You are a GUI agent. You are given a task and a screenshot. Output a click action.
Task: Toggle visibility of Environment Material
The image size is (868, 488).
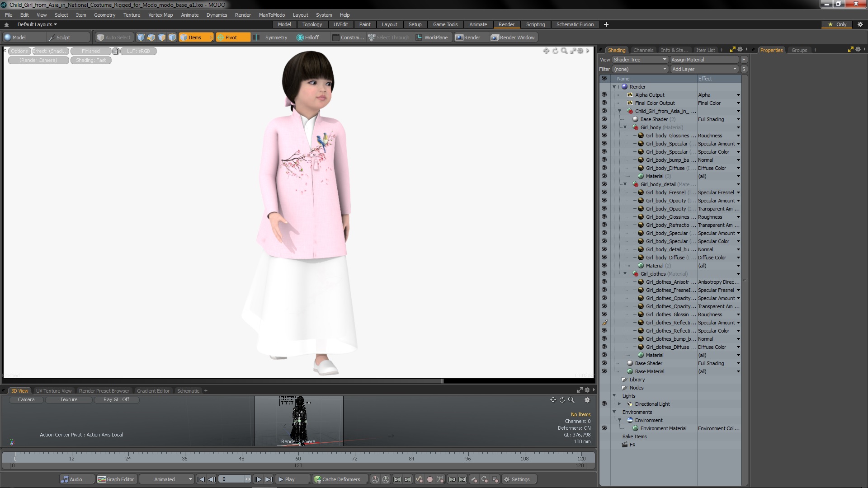tap(604, 428)
